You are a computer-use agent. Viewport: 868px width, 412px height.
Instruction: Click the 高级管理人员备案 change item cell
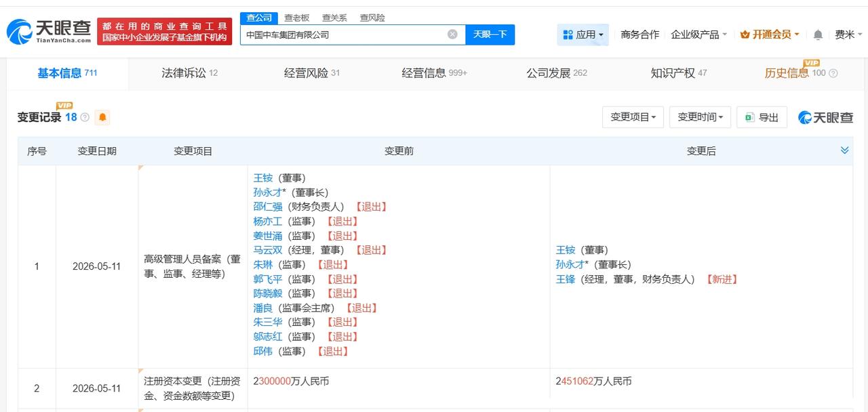[x=193, y=267]
